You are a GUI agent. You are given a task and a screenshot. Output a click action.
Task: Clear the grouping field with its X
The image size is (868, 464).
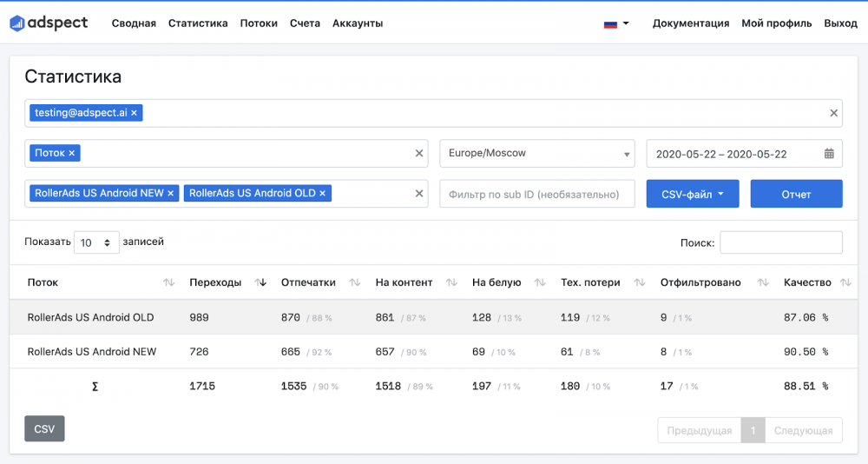point(419,154)
